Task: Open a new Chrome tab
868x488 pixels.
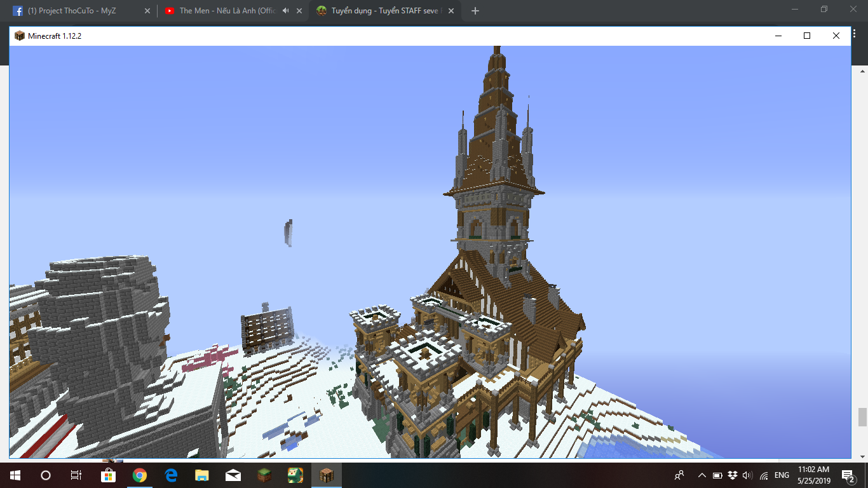Action: (475, 11)
